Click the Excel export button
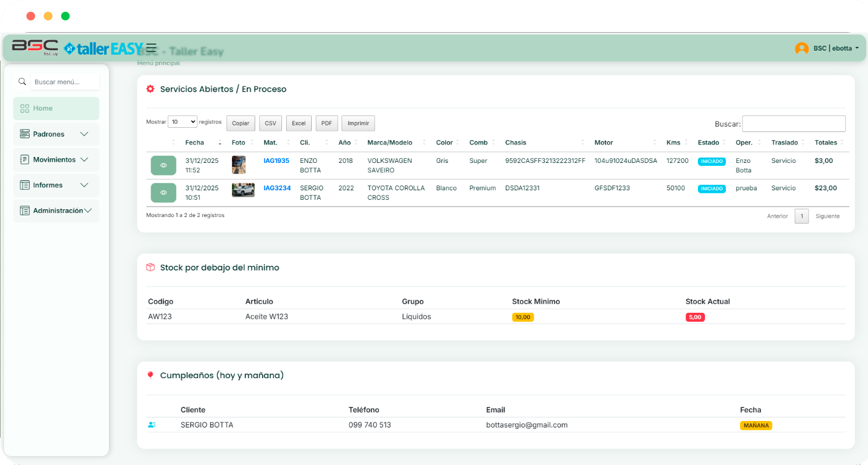 coord(298,123)
